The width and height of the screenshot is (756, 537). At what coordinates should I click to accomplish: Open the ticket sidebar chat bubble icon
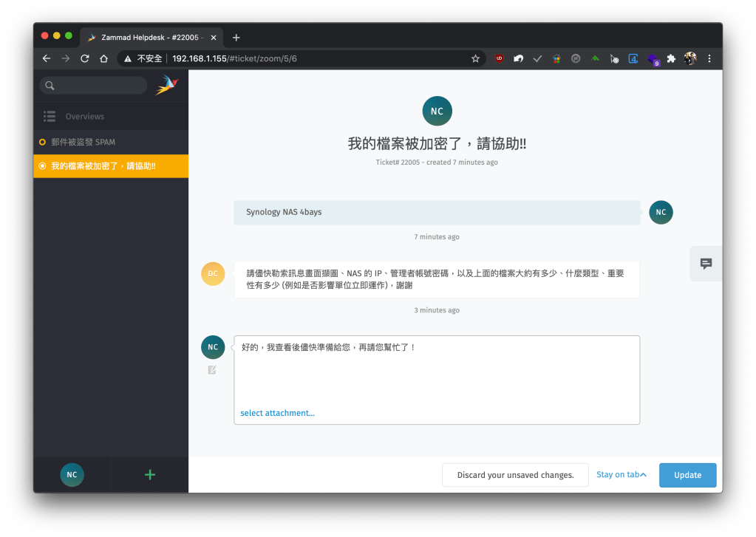[x=706, y=264]
